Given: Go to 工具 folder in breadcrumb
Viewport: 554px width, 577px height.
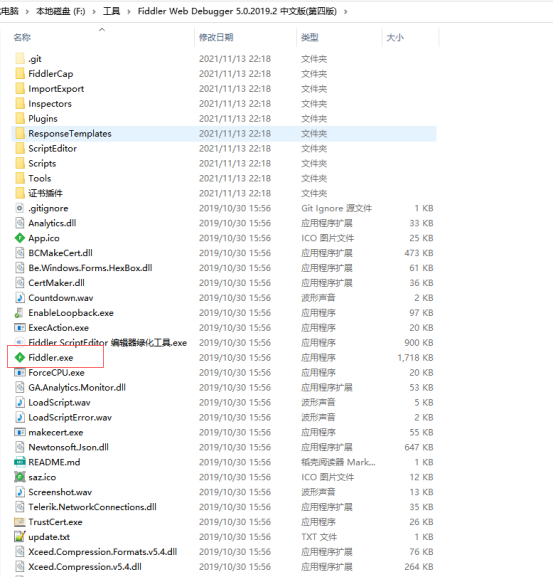Looking at the screenshot, I should (112, 11).
